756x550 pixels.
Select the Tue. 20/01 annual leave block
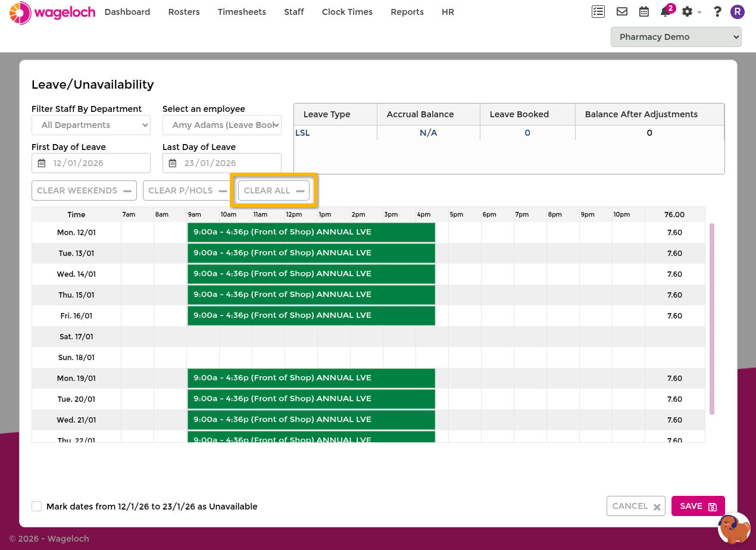(x=311, y=399)
